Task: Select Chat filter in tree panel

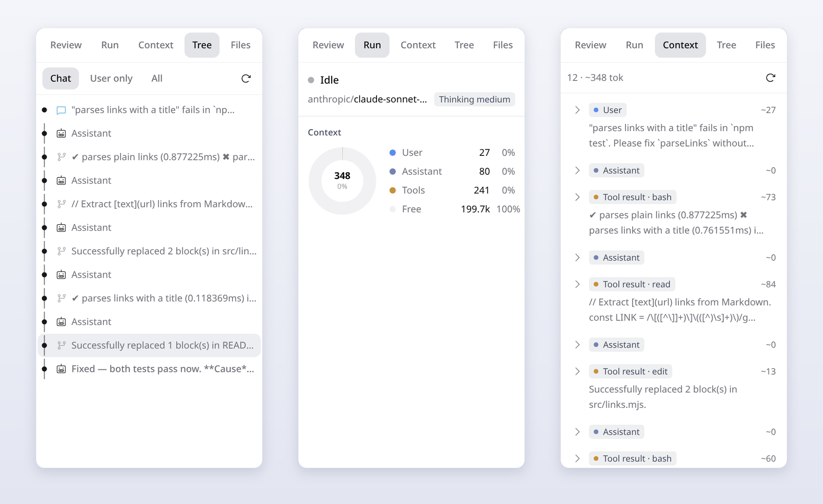Action: (x=61, y=78)
